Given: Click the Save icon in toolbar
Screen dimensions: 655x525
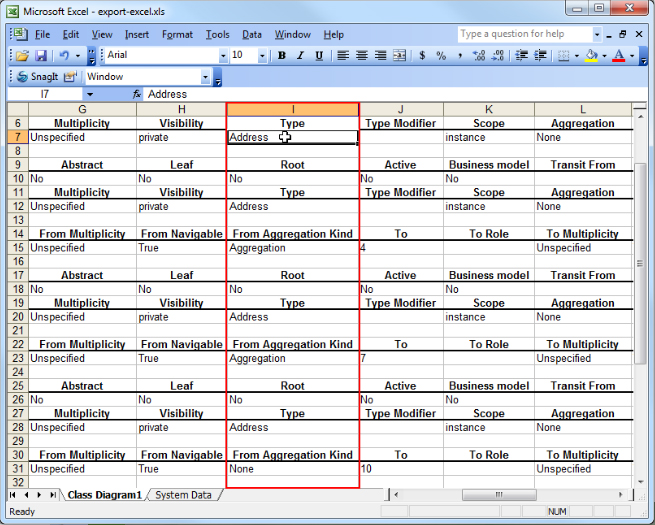Looking at the screenshot, I should coord(41,56).
